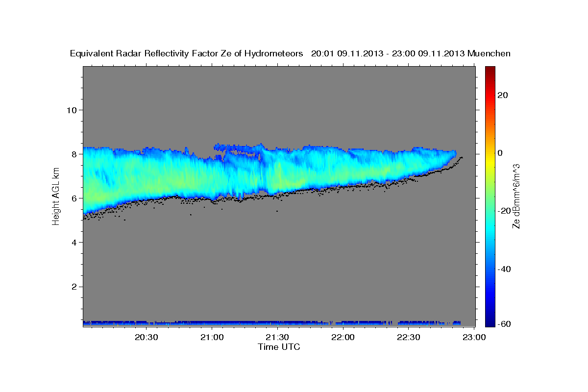Click the dark red top of the colorbar
Image resolution: width=588 pixels, height=392 pixels.
pos(490,70)
